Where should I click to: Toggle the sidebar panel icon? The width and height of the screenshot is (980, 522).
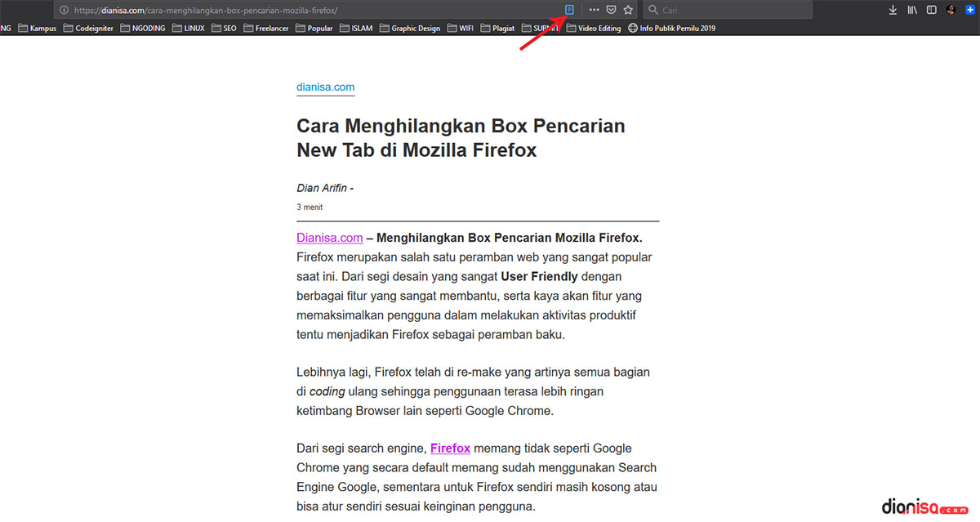tap(931, 10)
